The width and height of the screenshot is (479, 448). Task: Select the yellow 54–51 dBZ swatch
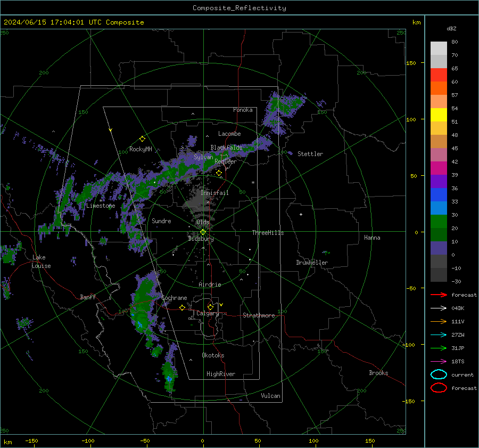tap(439, 115)
